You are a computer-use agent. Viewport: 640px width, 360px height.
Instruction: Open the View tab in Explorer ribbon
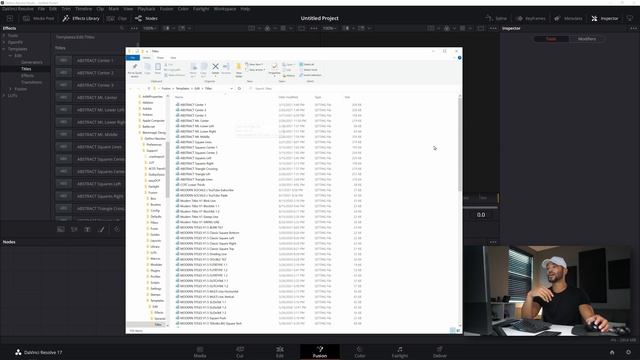point(173,58)
